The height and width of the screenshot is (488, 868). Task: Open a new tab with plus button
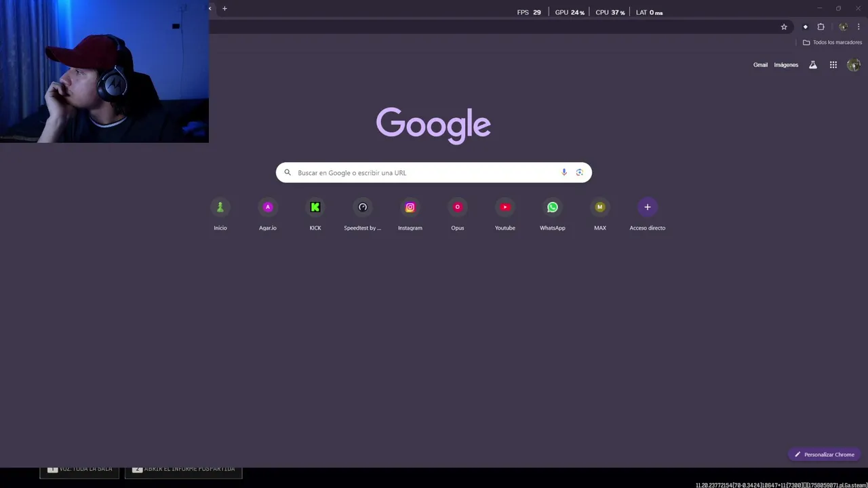[x=224, y=8]
